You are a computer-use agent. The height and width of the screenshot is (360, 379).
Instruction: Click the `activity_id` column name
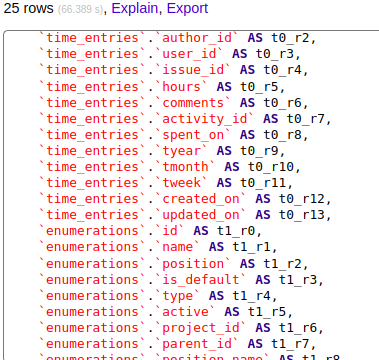coord(205,118)
